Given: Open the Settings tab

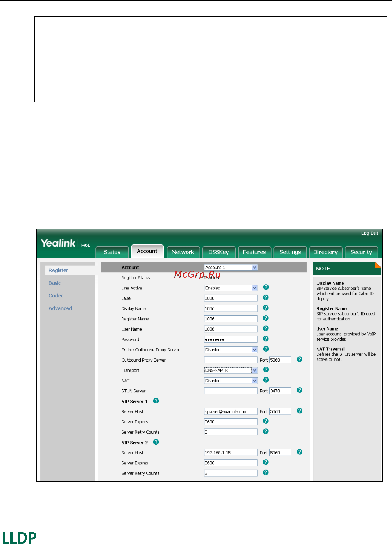Looking at the screenshot, I should click(290, 252).
